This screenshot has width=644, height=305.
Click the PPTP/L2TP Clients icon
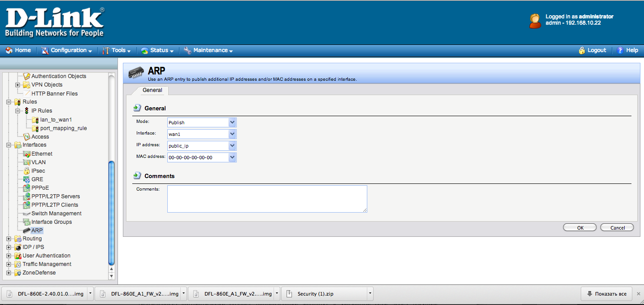click(x=26, y=205)
